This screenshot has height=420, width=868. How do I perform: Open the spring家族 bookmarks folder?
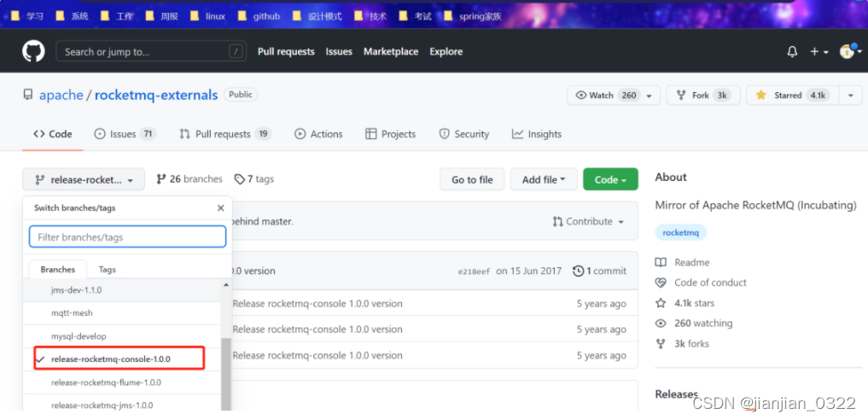point(473,16)
